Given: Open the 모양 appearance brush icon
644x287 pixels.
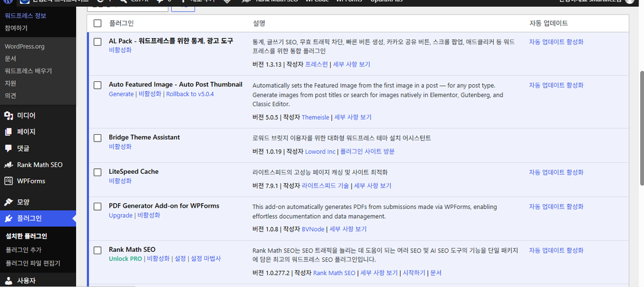Looking at the screenshot, I should [x=8, y=202].
